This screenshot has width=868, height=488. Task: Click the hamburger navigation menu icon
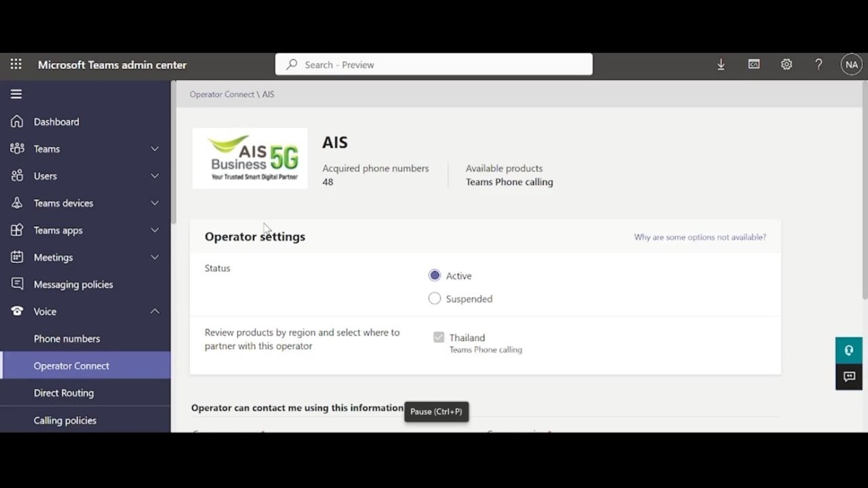[x=16, y=94]
